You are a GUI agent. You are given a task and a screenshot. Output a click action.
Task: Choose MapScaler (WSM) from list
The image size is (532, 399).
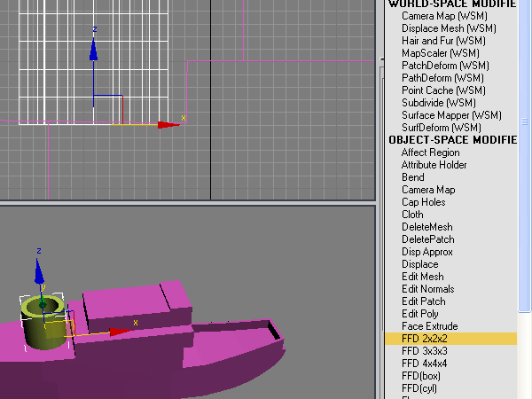coord(441,53)
